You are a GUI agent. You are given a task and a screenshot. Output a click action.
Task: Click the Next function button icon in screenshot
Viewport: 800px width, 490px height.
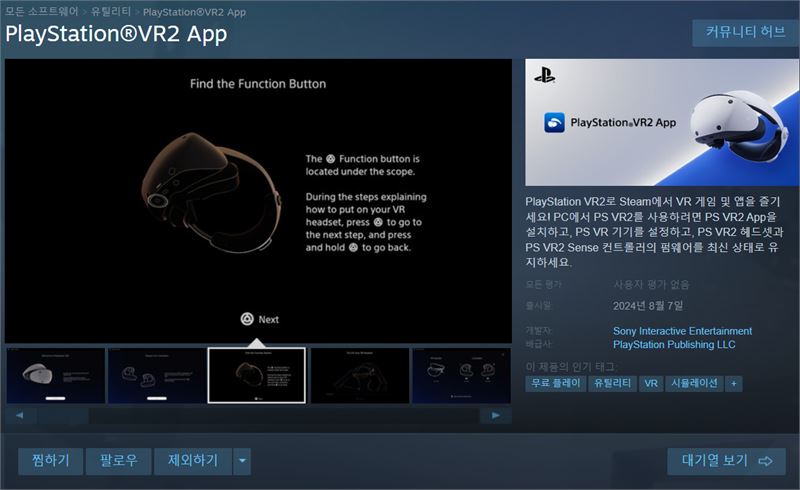click(x=247, y=319)
